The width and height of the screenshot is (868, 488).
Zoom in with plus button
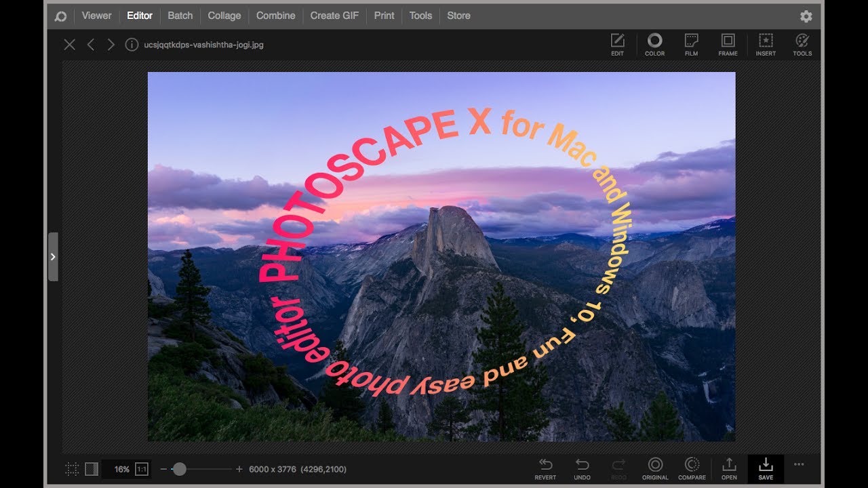pos(239,469)
